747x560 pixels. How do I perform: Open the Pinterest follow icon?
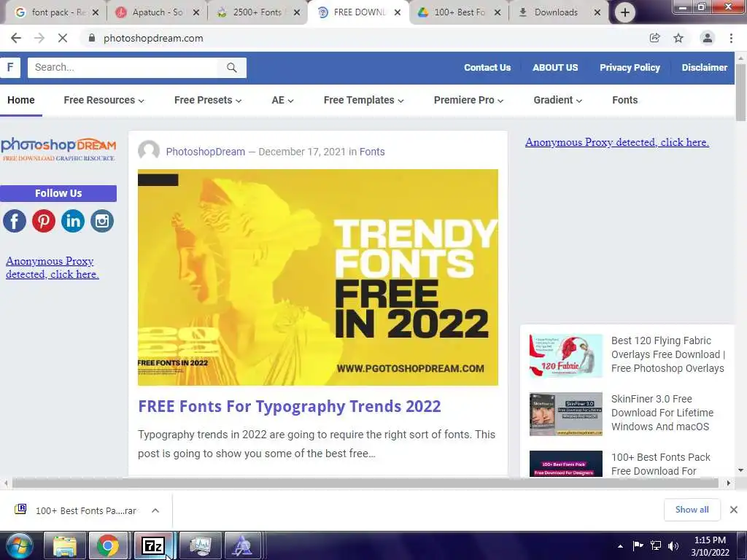pos(44,221)
